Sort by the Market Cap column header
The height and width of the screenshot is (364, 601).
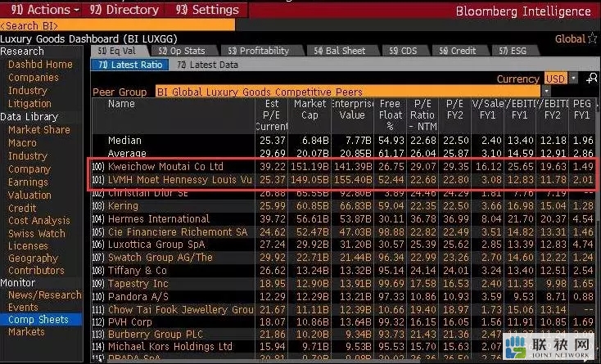pos(310,110)
